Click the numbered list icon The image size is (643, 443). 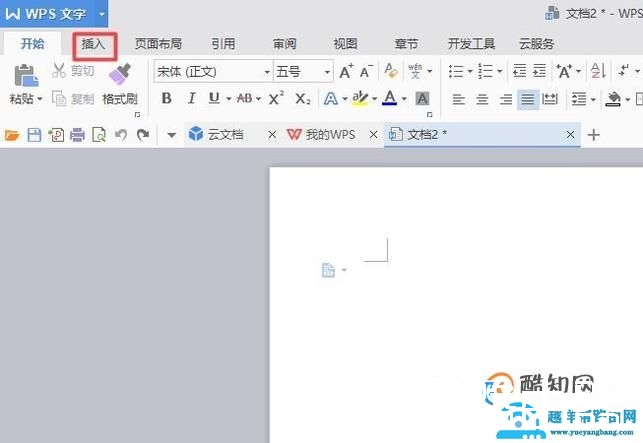click(x=485, y=71)
